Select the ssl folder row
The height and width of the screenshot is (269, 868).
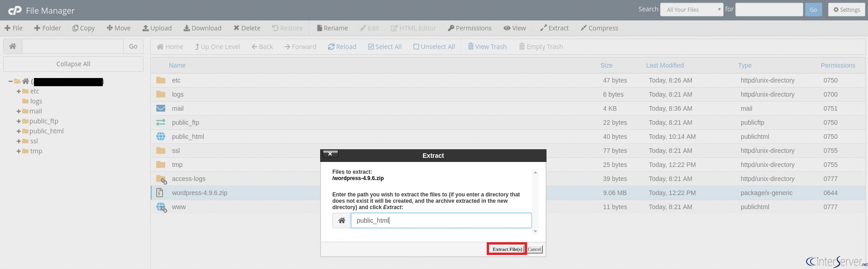click(x=508, y=151)
